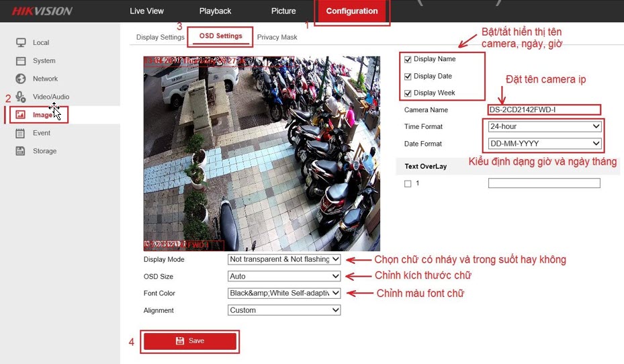The height and width of the screenshot is (364, 624).
Task: Expand the Date Format dropdown
Action: (x=544, y=143)
